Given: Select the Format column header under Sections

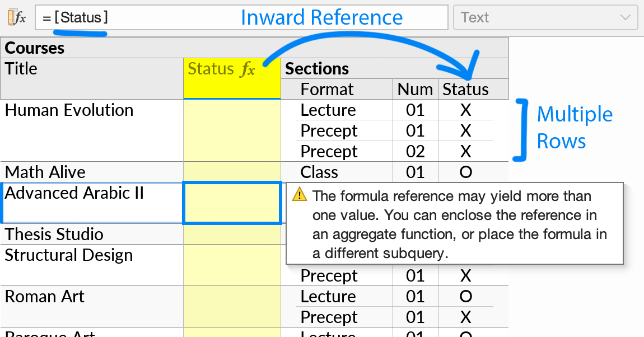Looking at the screenshot, I should coord(327,88).
